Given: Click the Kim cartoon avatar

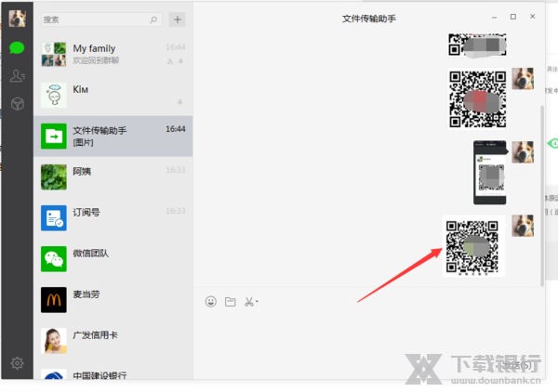Looking at the screenshot, I should point(54,95).
